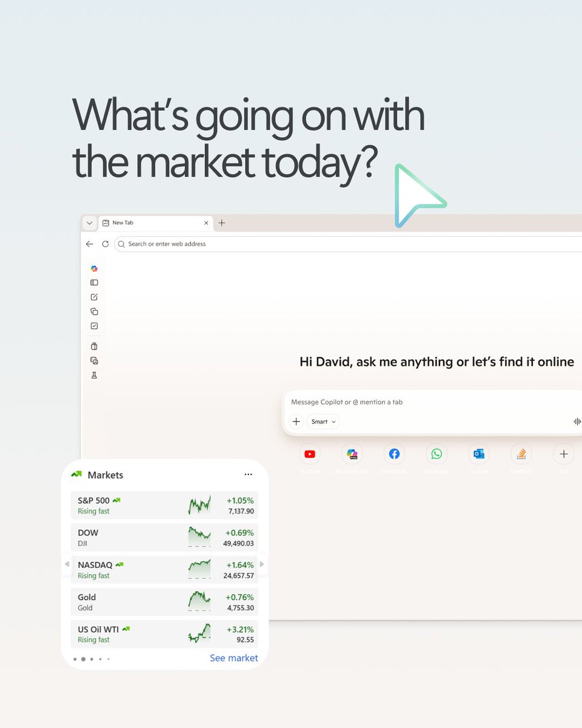Open the Outlook shortcut
The height and width of the screenshot is (728, 582).
[479, 454]
